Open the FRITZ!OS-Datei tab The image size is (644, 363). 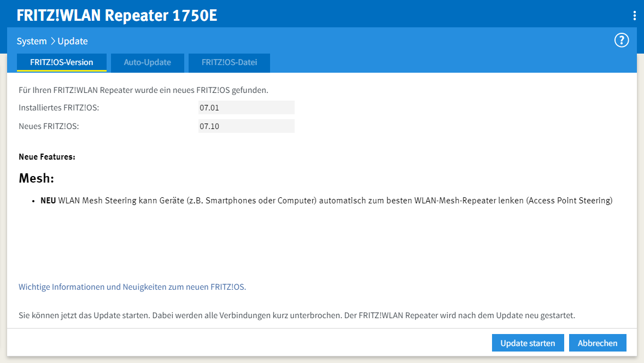pos(229,62)
